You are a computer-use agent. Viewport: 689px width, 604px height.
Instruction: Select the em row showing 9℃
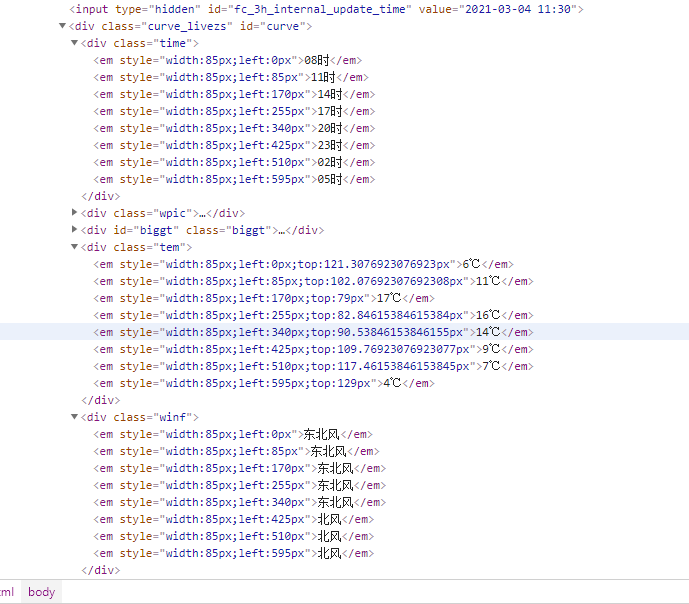coord(313,350)
